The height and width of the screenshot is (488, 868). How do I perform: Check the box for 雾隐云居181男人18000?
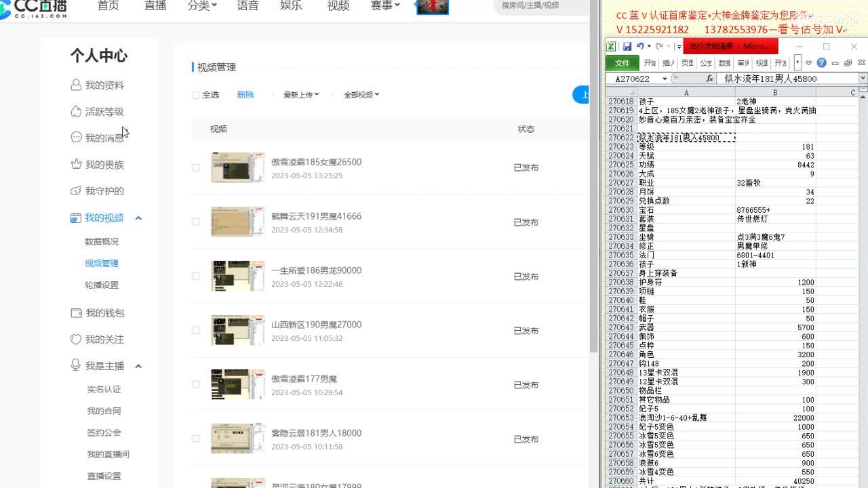[x=195, y=439]
